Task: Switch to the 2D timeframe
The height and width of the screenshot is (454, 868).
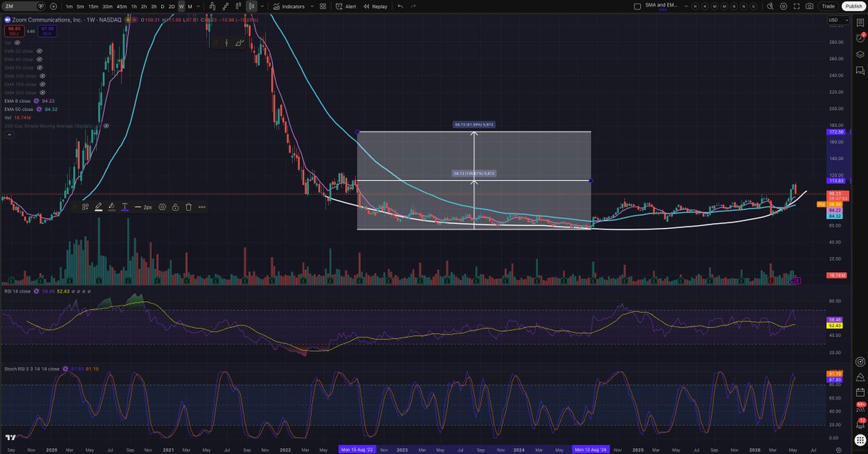Action: click(171, 7)
